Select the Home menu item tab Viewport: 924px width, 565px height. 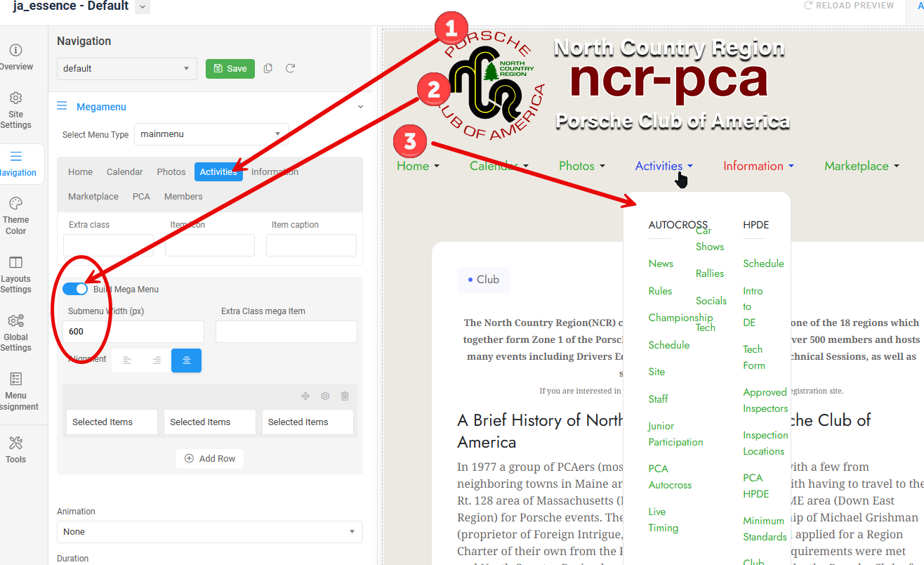click(81, 171)
